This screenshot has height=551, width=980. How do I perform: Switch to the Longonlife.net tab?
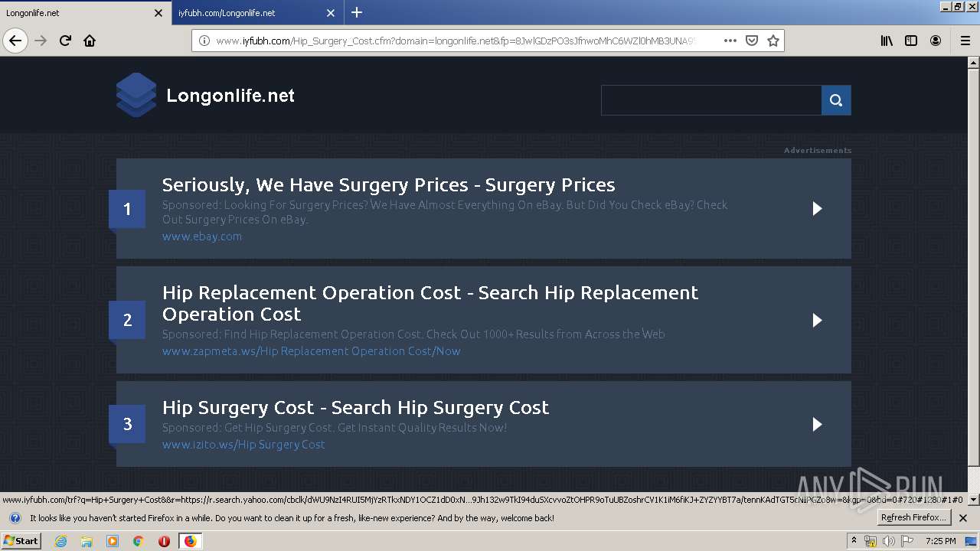[x=85, y=13]
